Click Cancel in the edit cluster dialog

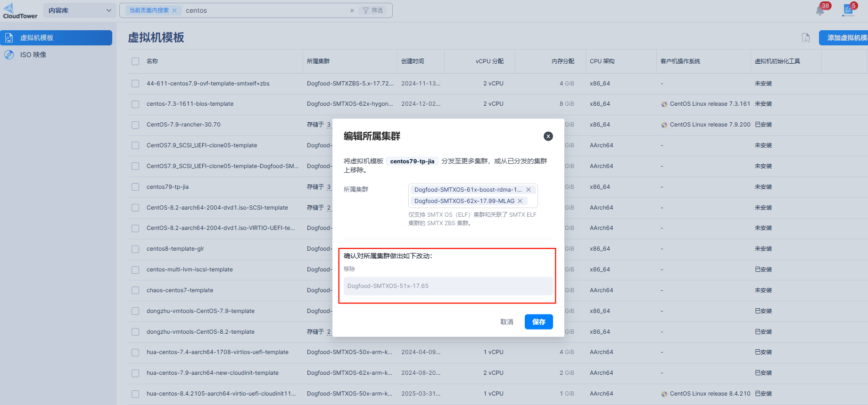506,322
